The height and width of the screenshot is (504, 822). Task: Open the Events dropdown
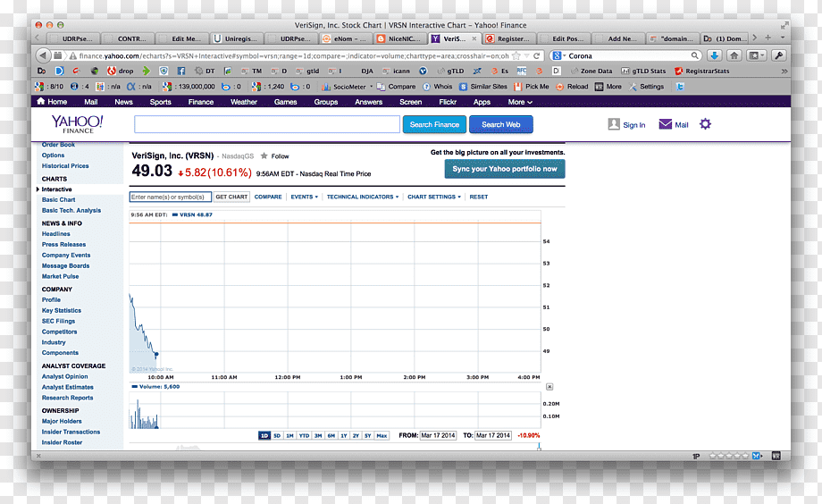pyautogui.click(x=304, y=197)
